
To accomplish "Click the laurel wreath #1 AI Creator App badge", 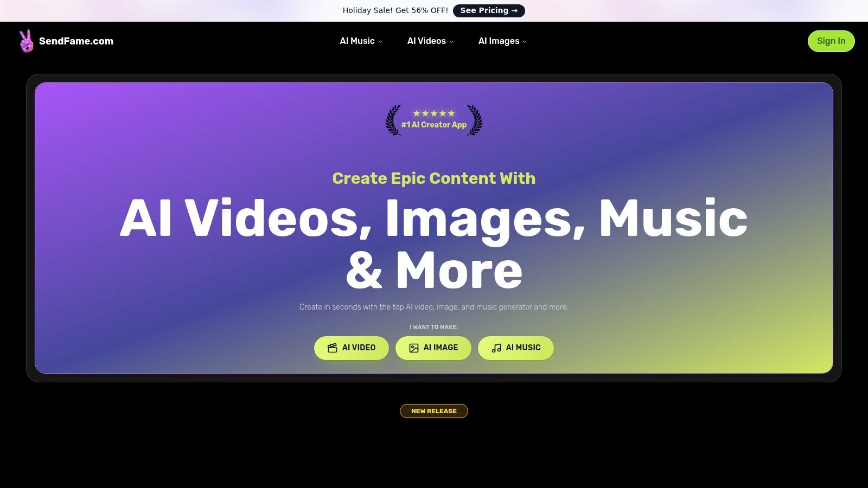I will [x=433, y=125].
